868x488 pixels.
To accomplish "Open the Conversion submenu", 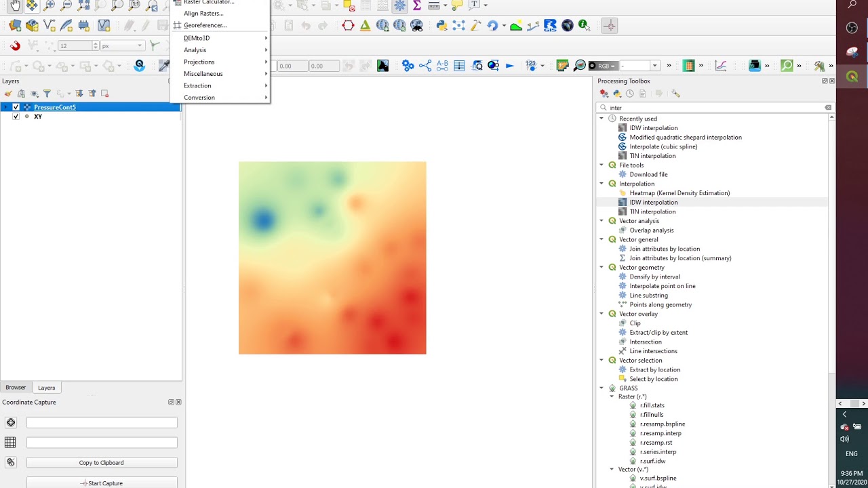I will (x=220, y=98).
